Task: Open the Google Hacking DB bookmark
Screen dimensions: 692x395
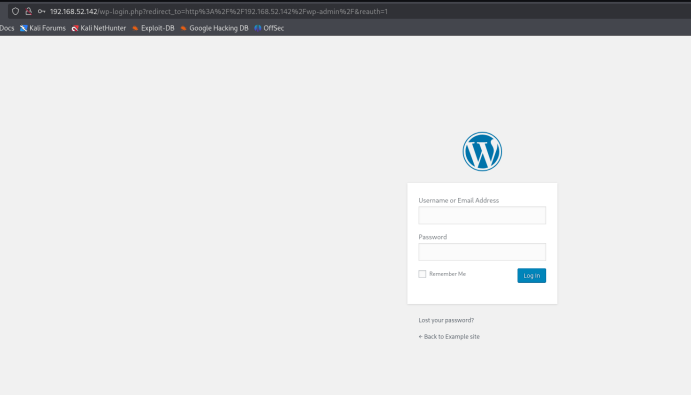Action: pyautogui.click(x=214, y=28)
